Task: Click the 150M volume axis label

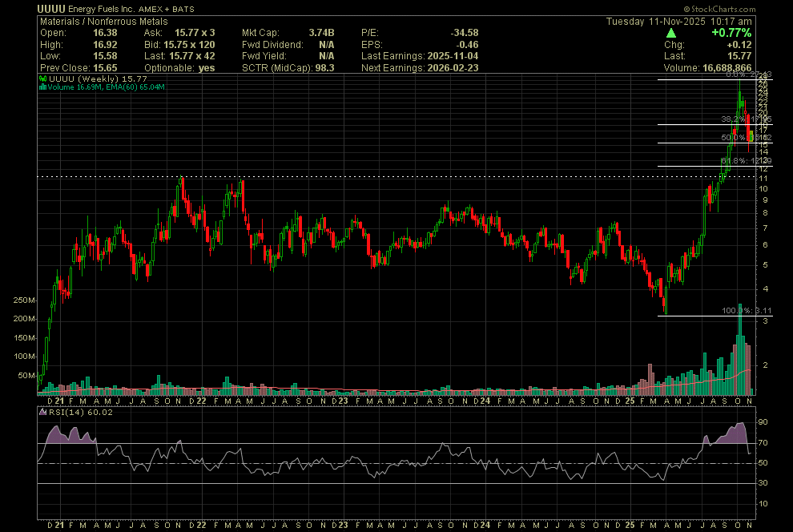Action: (x=24, y=338)
